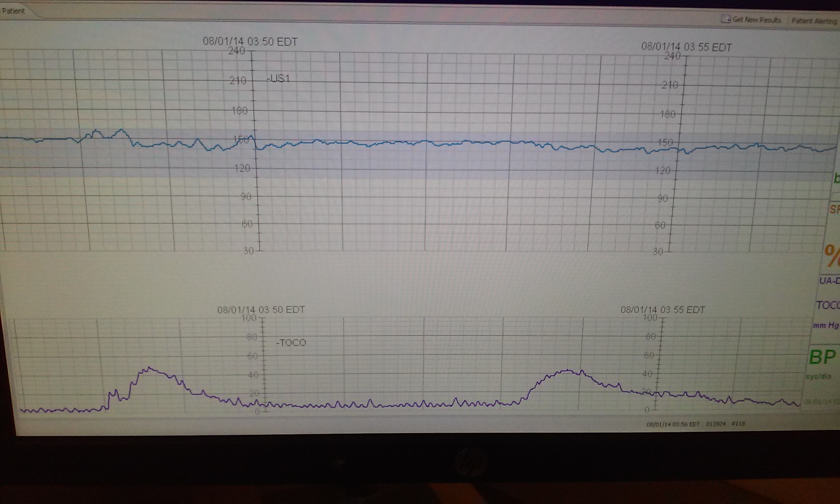Click the second contraction peak on the TOCO trace

(x=568, y=370)
